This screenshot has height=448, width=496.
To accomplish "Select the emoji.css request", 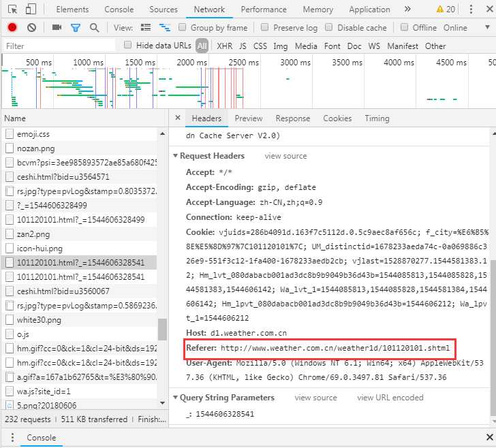I will point(80,134).
